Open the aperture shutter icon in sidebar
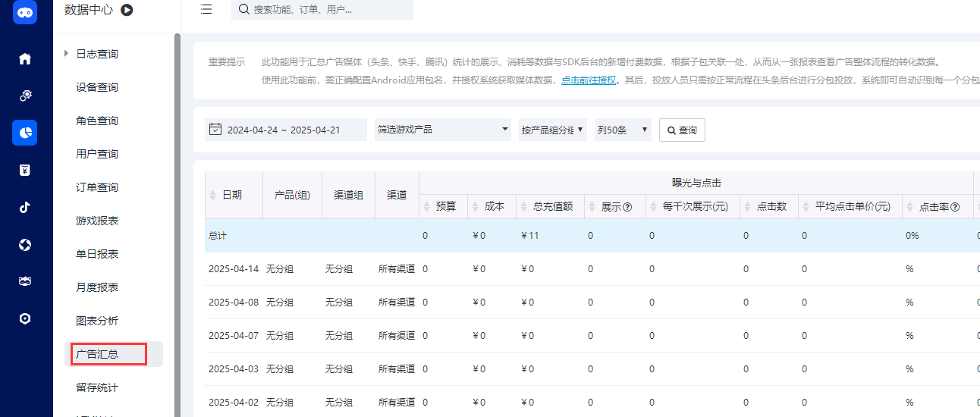 click(x=25, y=244)
